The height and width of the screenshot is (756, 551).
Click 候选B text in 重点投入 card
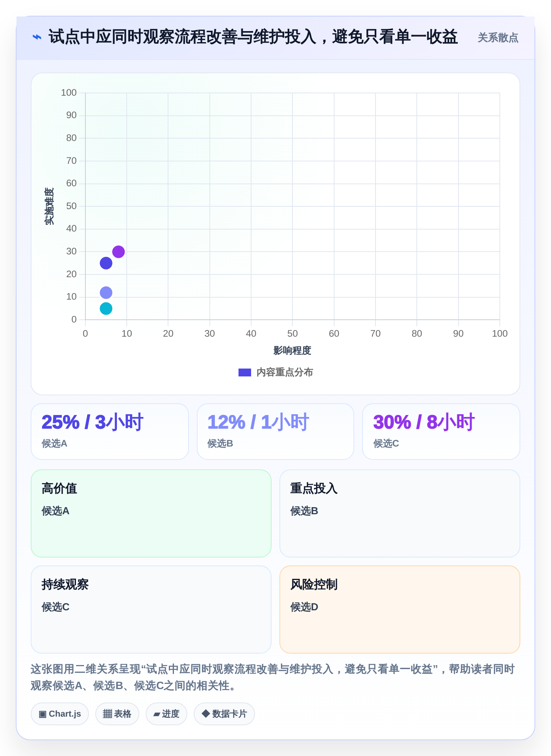coord(304,511)
